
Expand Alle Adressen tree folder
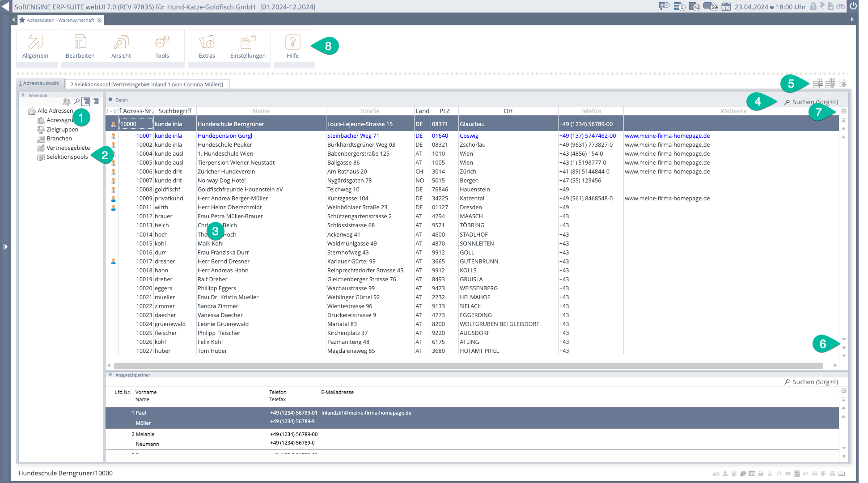[32, 111]
